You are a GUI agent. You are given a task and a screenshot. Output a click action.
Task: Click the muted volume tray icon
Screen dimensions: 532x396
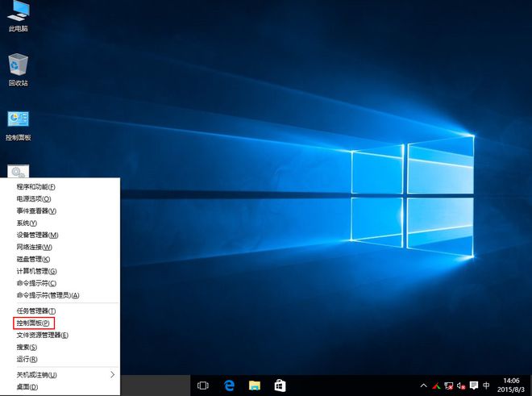461,386
